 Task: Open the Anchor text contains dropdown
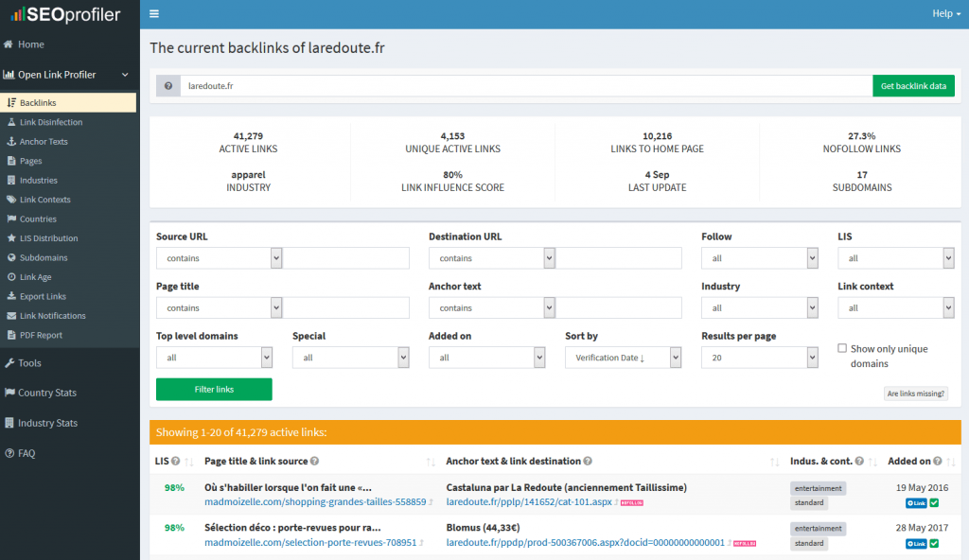492,307
